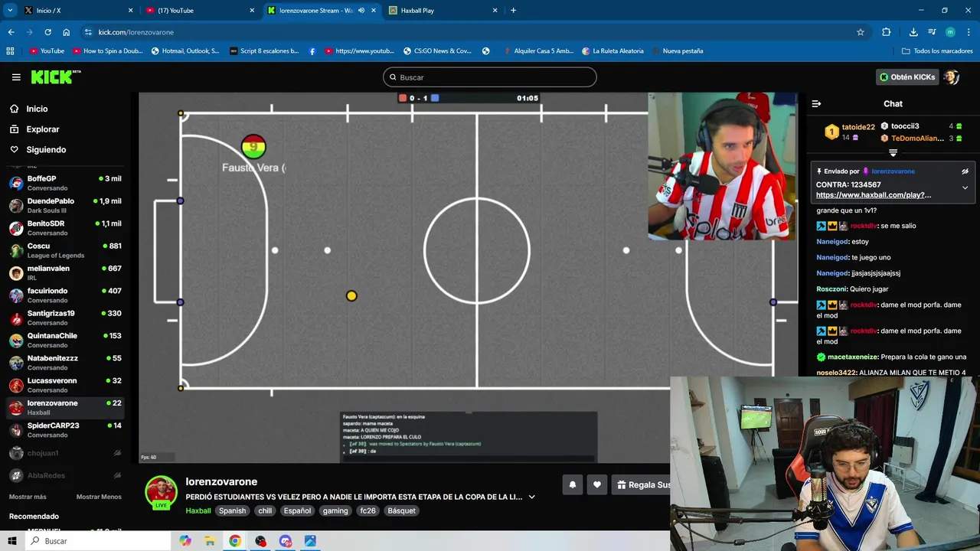
Task: Toggle follow heart for lorenzovarone
Action: tap(597, 484)
